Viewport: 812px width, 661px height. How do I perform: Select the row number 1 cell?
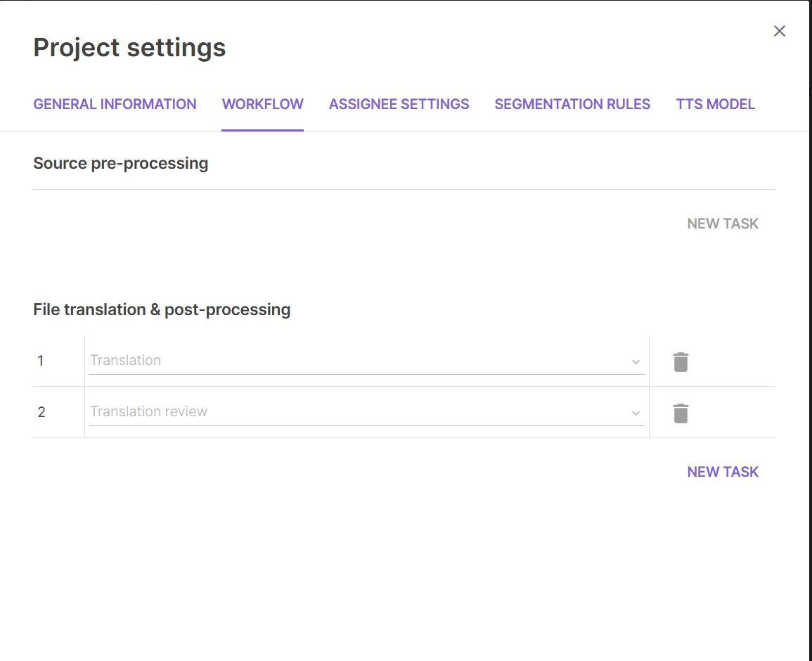click(x=58, y=361)
